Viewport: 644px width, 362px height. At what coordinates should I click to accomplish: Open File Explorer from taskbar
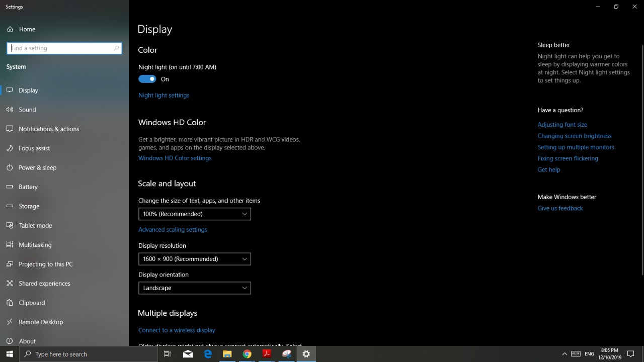(227, 354)
